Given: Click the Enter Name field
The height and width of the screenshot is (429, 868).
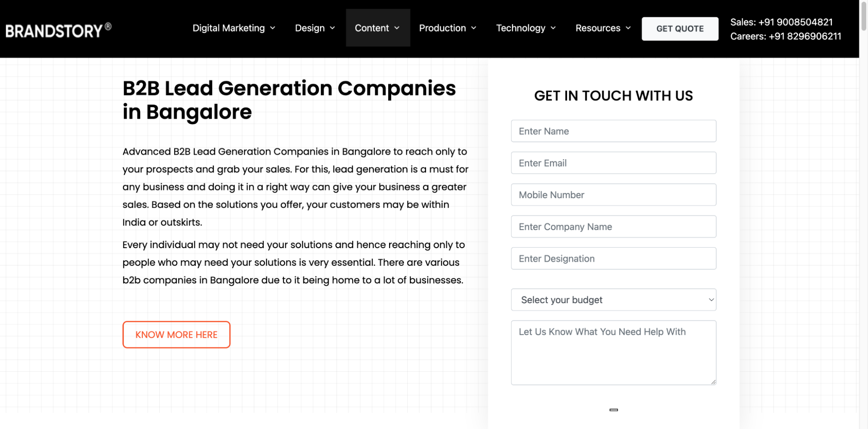Looking at the screenshot, I should [x=613, y=131].
